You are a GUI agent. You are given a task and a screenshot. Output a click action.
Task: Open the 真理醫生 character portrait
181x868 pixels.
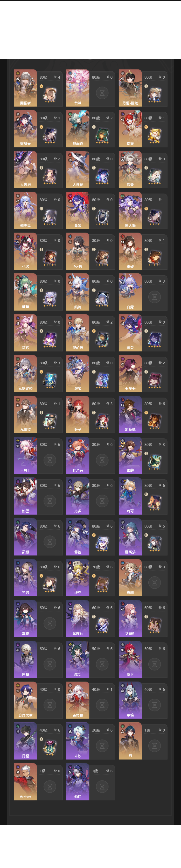click(x=25, y=700)
